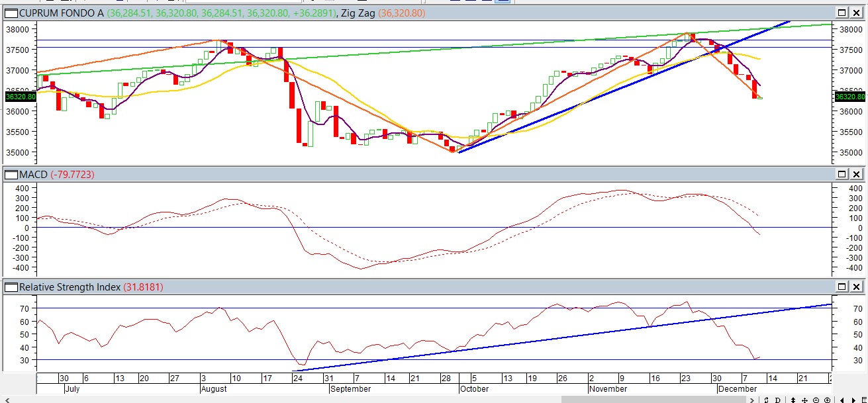Click the September label on the date axis
The image size is (868, 403).
[350, 389]
